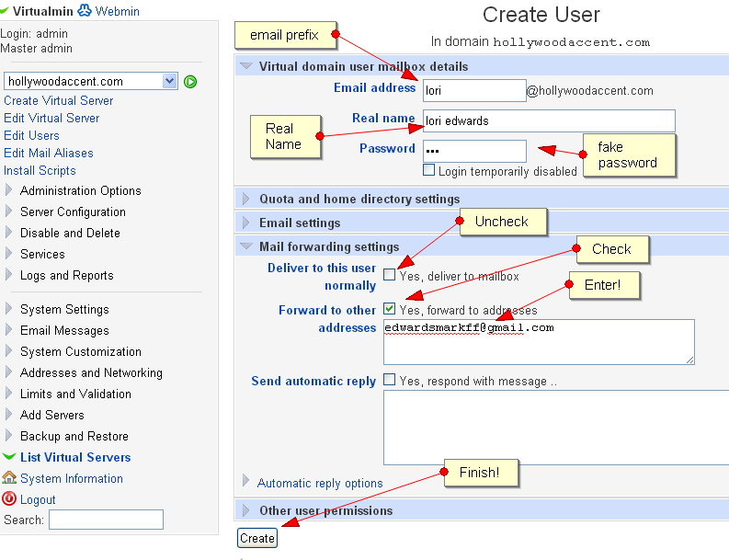This screenshot has width=729, height=560.
Task: Expand Disable and Delete menu
Action: 9,232
